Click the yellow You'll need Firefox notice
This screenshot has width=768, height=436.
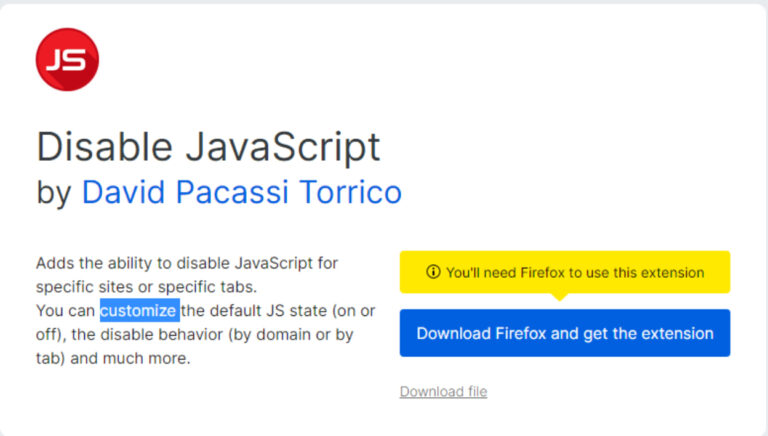565,272
